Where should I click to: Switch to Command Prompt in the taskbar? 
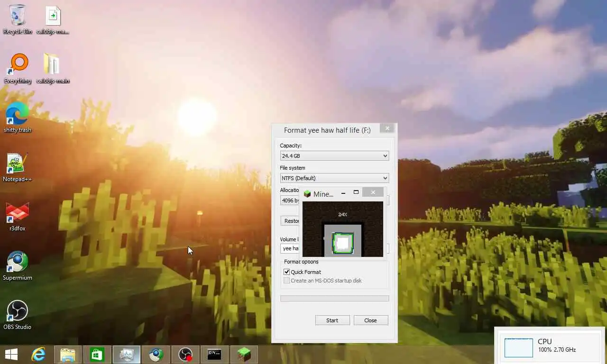click(215, 354)
